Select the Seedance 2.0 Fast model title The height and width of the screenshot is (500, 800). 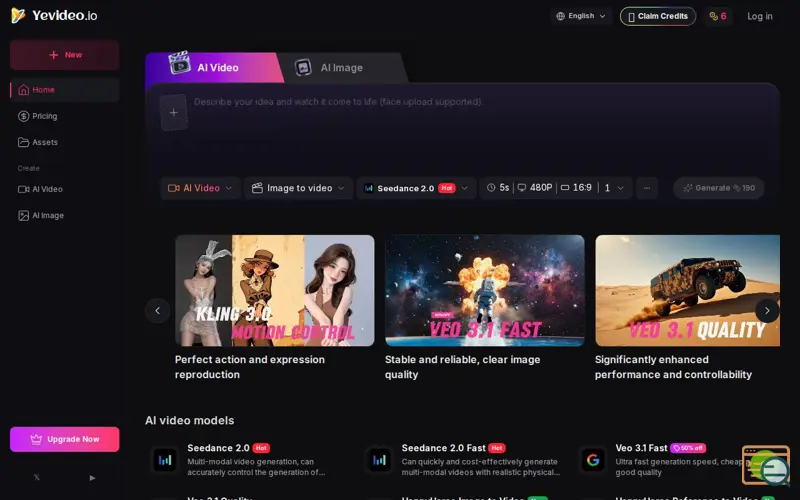pos(443,448)
